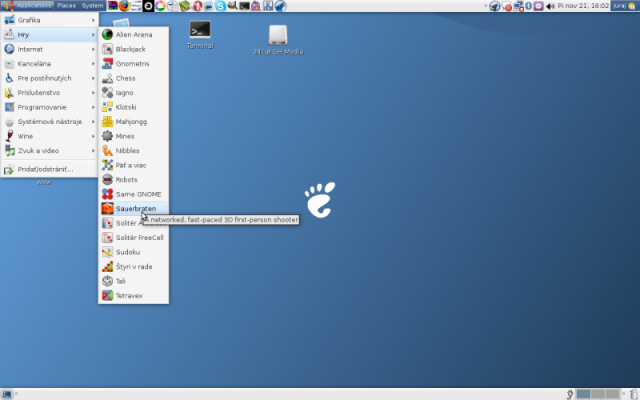Open GIMP from the panel launcher
Screen dimensions: 640x400
[233, 6]
